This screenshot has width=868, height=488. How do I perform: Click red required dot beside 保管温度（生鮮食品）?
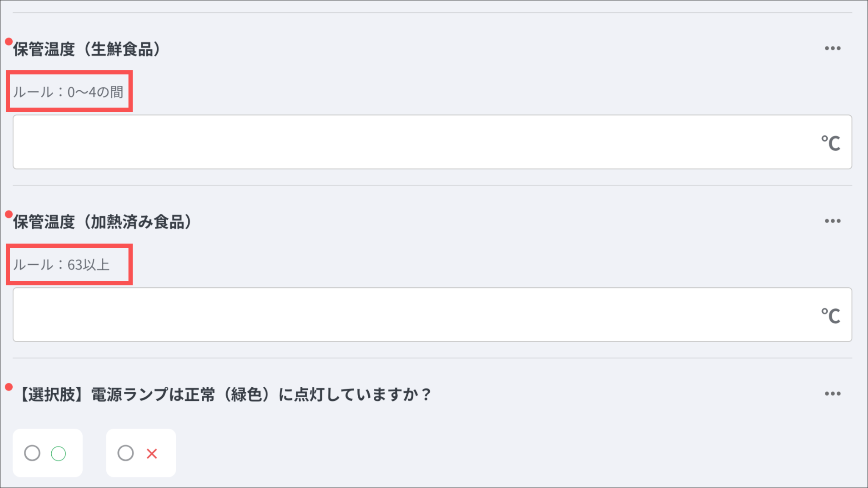[8, 42]
